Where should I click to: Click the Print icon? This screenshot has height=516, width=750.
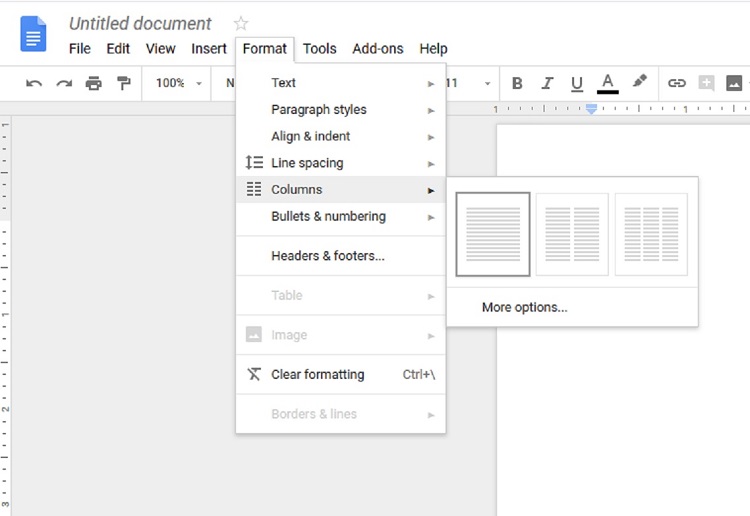click(94, 83)
